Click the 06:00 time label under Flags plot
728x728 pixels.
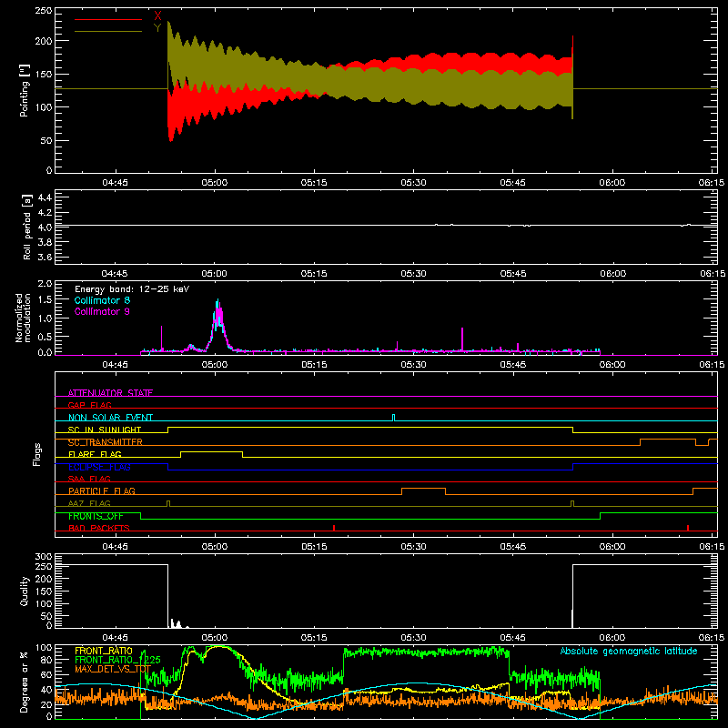[612, 547]
